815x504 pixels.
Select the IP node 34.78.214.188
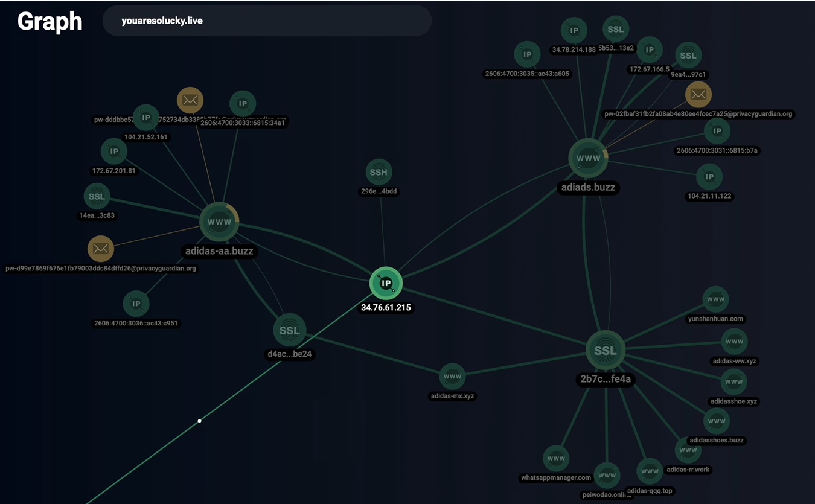click(574, 30)
